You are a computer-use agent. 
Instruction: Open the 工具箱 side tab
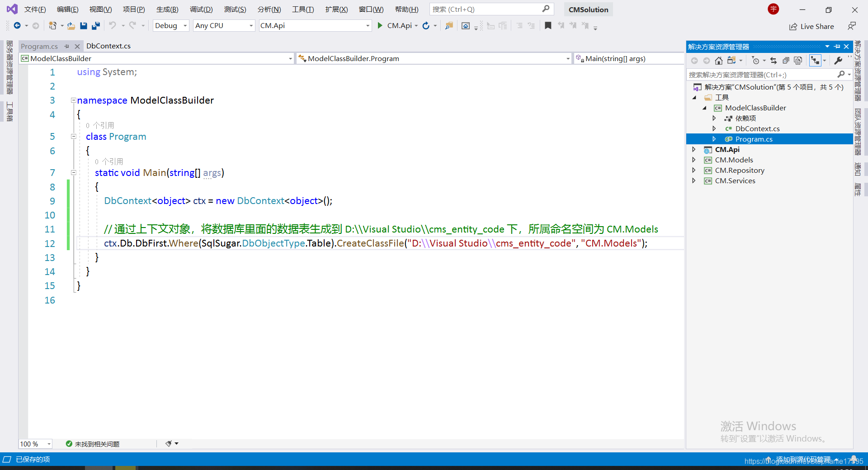pos(9,111)
